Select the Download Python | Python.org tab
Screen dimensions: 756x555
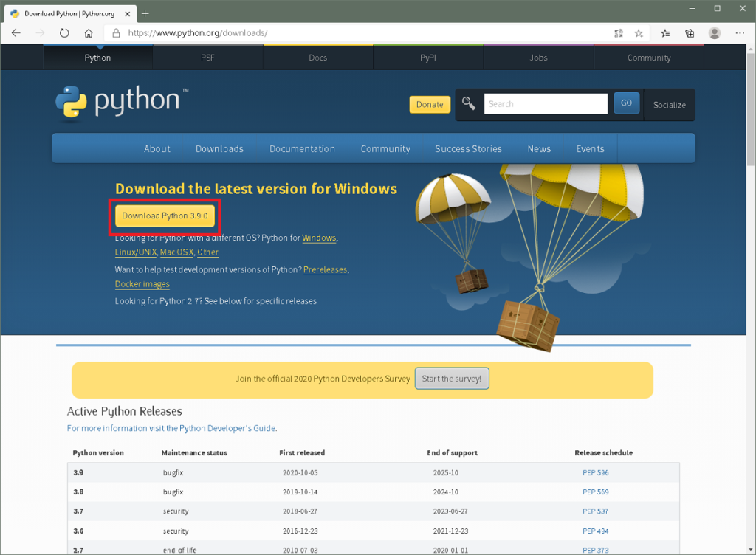70,13
